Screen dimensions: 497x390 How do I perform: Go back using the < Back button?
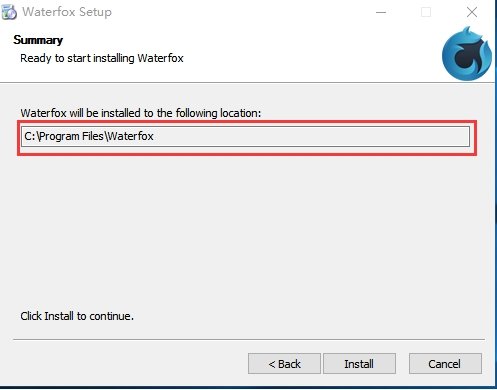284,364
